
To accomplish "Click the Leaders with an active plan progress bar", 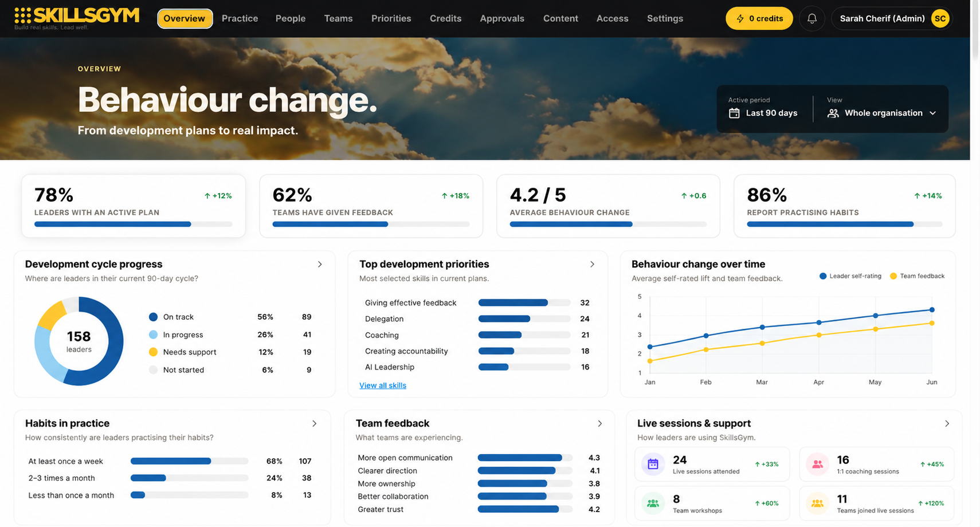I will coord(133,225).
